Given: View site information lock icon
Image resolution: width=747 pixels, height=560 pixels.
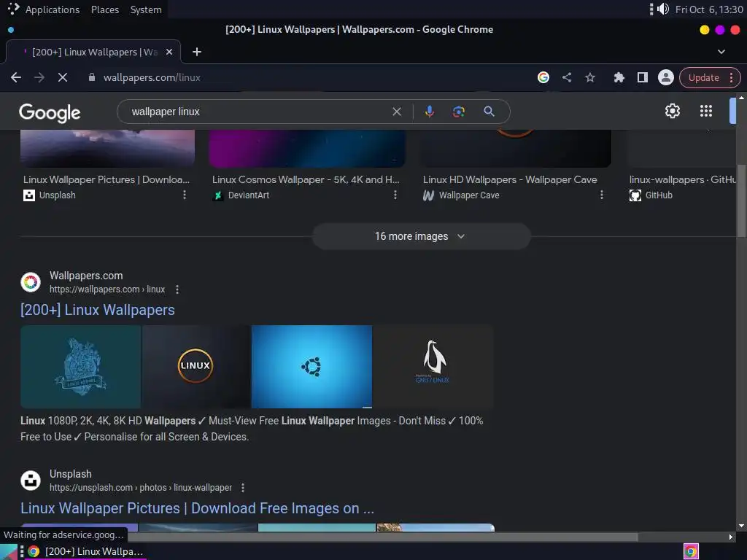Looking at the screenshot, I should click(x=92, y=77).
